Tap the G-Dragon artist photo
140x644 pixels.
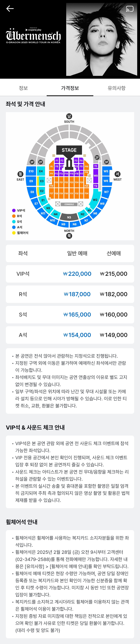point(103,39)
